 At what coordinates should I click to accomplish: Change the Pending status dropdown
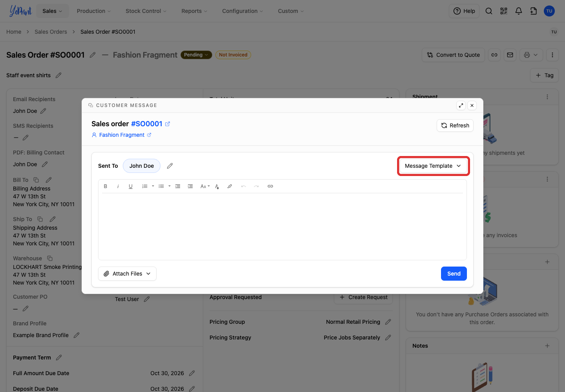pos(196,55)
